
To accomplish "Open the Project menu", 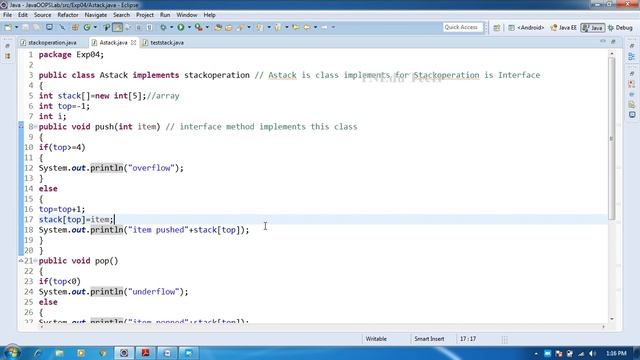I will pos(145,15).
